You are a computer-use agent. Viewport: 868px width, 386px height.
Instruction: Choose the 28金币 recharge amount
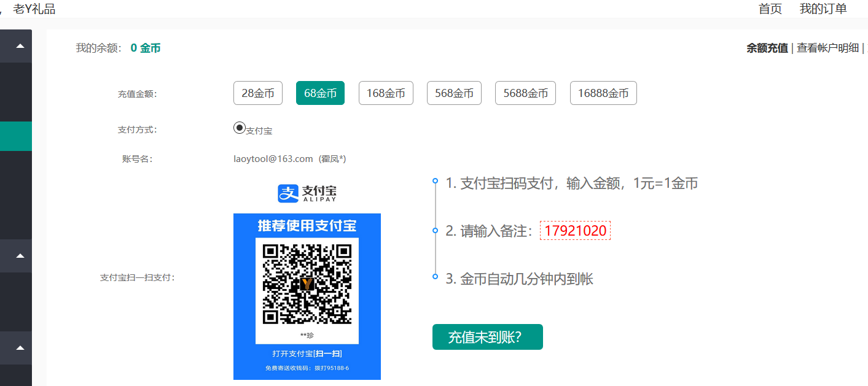[x=258, y=93]
